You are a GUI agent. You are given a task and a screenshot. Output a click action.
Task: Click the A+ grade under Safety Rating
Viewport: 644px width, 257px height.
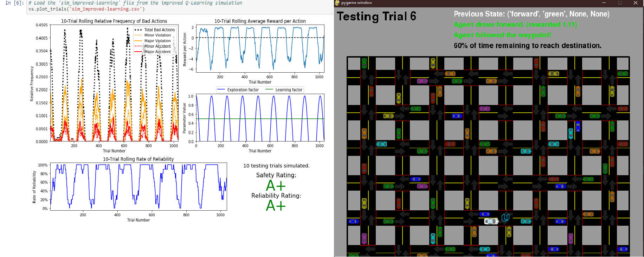coord(276,186)
